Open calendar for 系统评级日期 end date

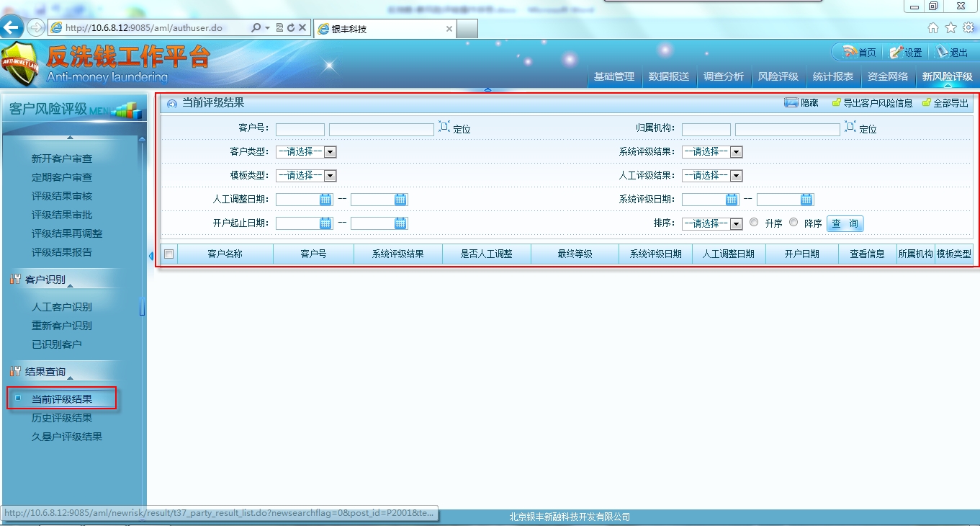807,200
